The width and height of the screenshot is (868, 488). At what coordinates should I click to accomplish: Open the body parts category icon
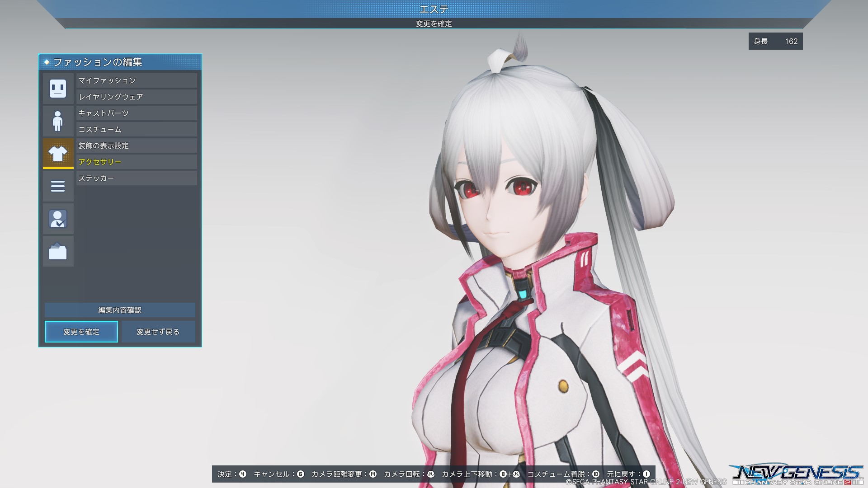[x=58, y=121]
